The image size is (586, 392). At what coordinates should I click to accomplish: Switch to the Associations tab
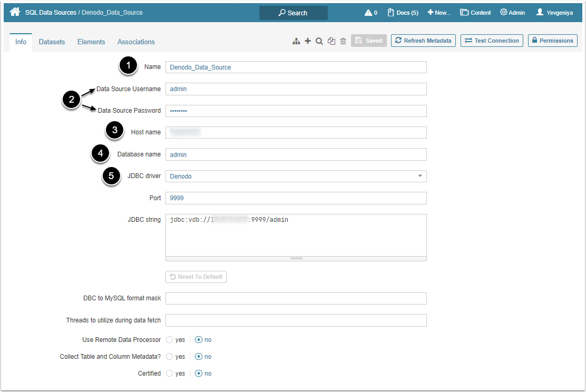click(x=136, y=42)
